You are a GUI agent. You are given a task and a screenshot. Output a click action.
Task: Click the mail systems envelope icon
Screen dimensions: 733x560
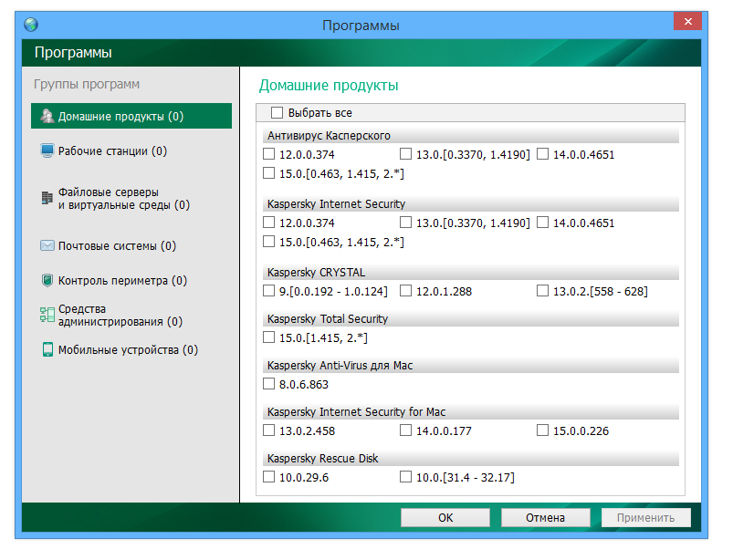coord(47,245)
